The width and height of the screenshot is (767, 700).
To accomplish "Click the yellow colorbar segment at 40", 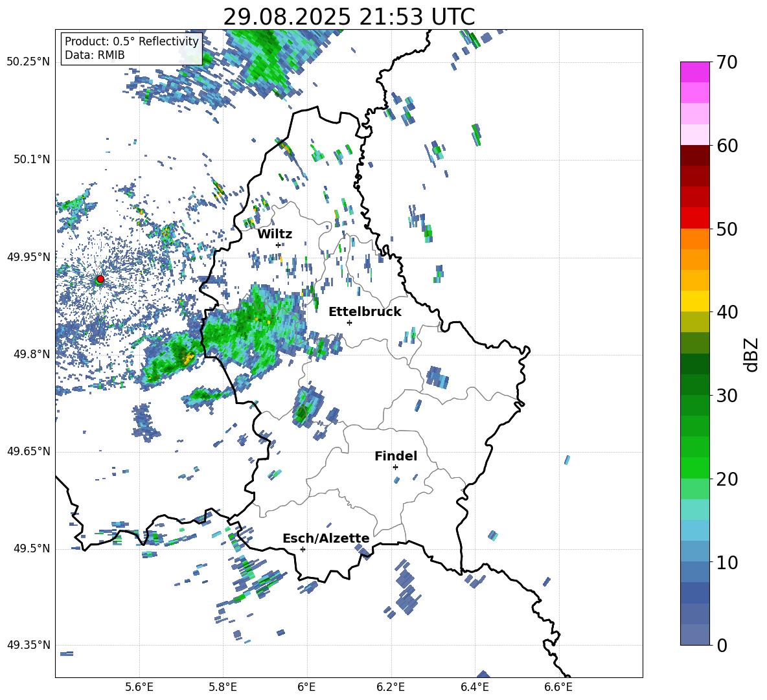I will 694,301.
